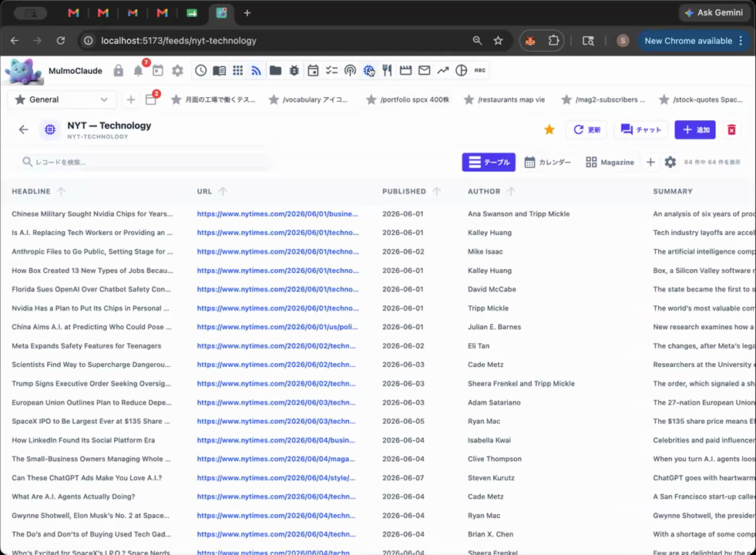The height and width of the screenshot is (555, 756).
Task: Click author cell 'Julian E. Barnes'
Action: [x=494, y=327]
